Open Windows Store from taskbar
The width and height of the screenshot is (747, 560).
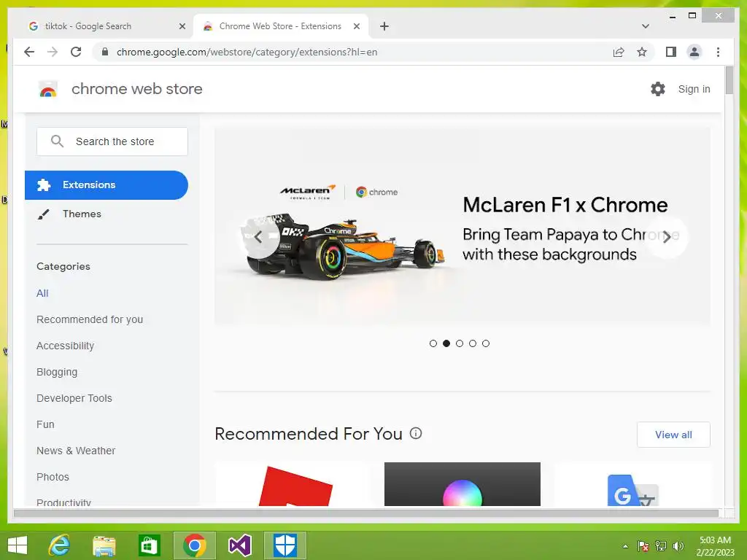[x=149, y=545]
